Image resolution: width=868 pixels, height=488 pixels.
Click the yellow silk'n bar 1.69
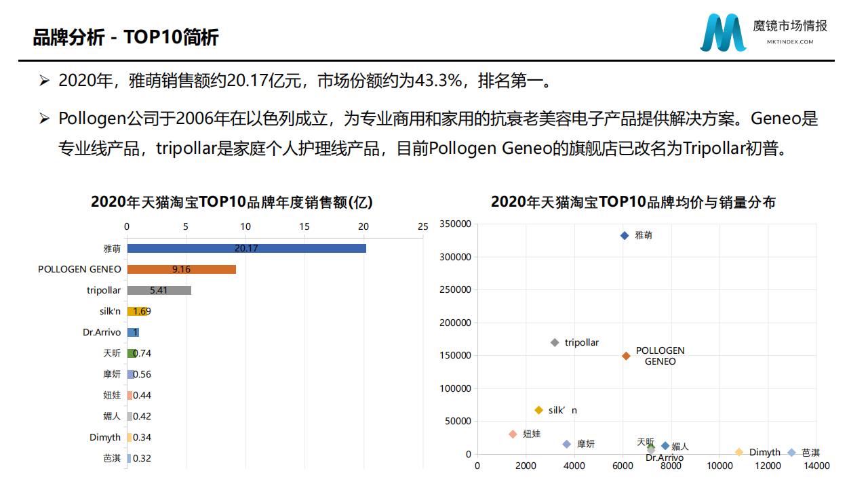click(137, 311)
